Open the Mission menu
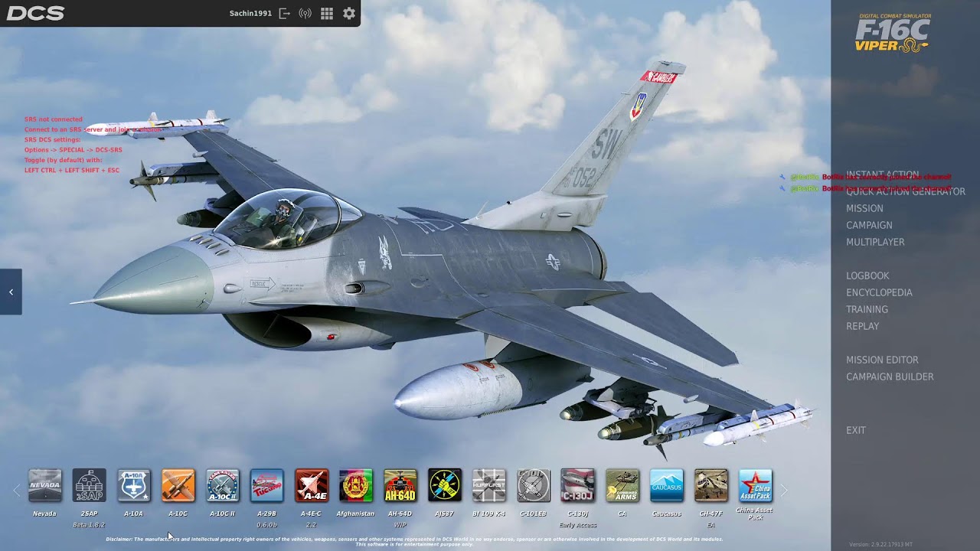Screen dimensions: 980x551 (864, 208)
